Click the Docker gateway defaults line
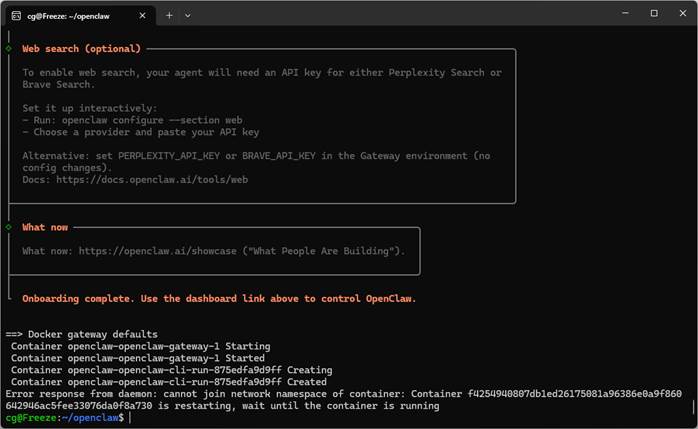Screen dimensions: 698x429 (92, 334)
